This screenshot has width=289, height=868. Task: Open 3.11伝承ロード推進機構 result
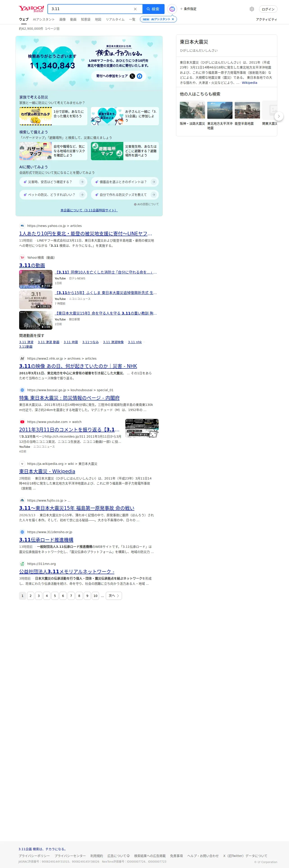46,540
